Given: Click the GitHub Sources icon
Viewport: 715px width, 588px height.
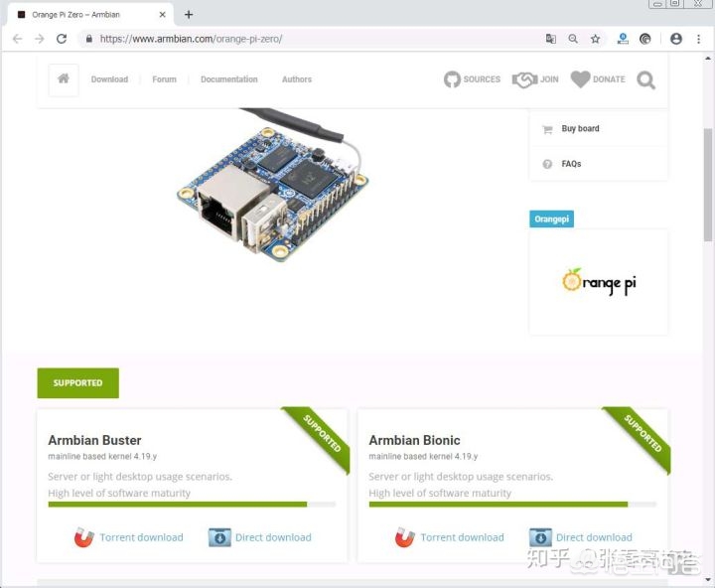Looking at the screenshot, I should (x=452, y=79).
